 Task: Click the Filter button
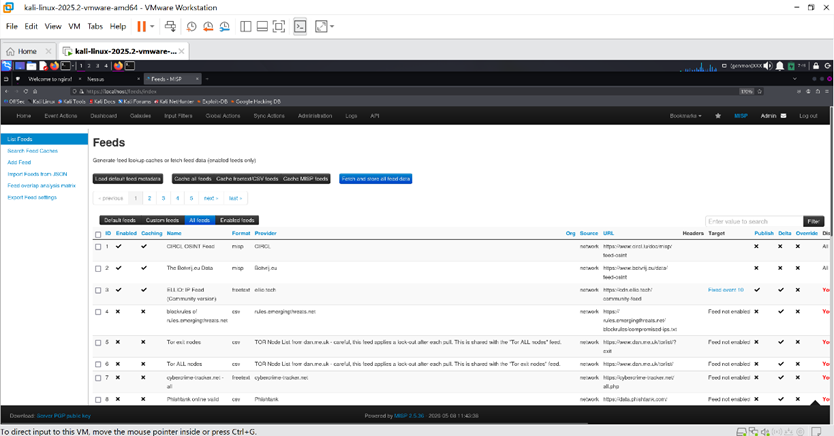tap(813, 221)
